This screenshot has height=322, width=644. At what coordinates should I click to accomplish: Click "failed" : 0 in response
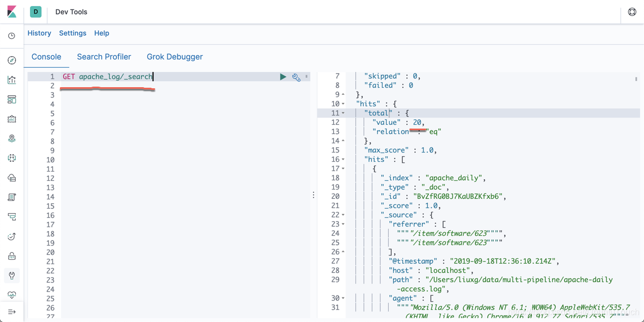pos(389,86)
